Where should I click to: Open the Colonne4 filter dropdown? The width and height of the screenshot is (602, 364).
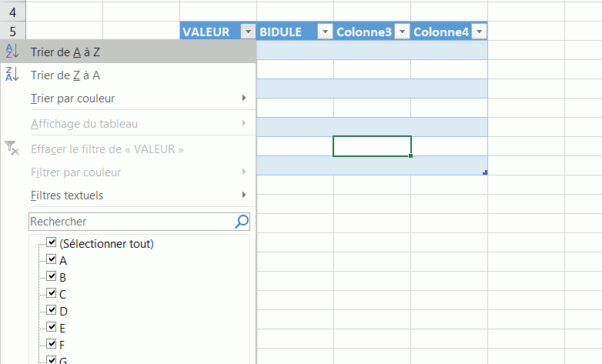pyautogui.click(x=479, y=32)
